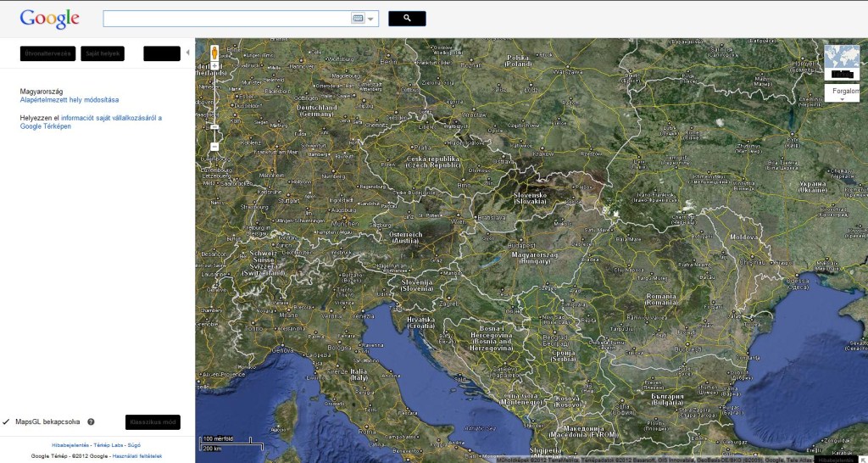Click the Alapértelmezett hely módosítása link
This screenshot has width=868, height=463.
coord(70,100)
